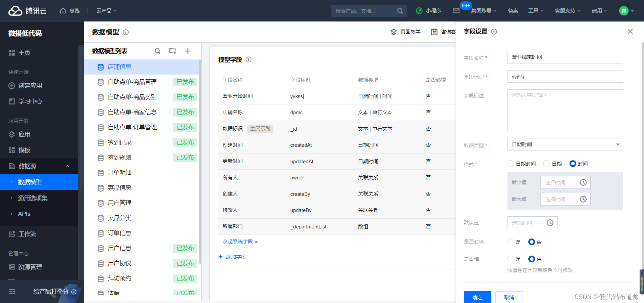Add a new data model with plus icon
The height and width of the screenshot is (303, 644).
pyautogui.click(x=188, y=51)
